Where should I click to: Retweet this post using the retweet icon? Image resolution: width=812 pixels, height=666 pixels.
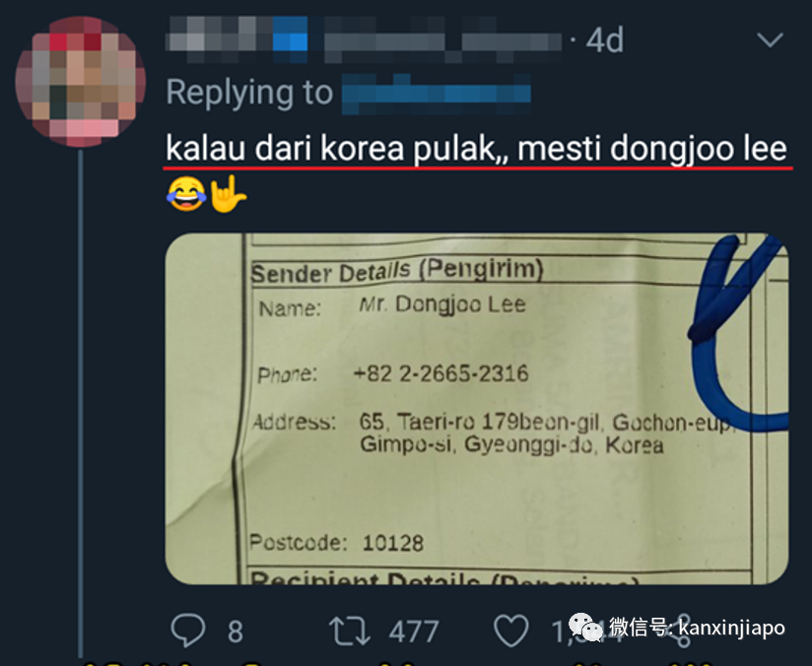tap(350, 631)
